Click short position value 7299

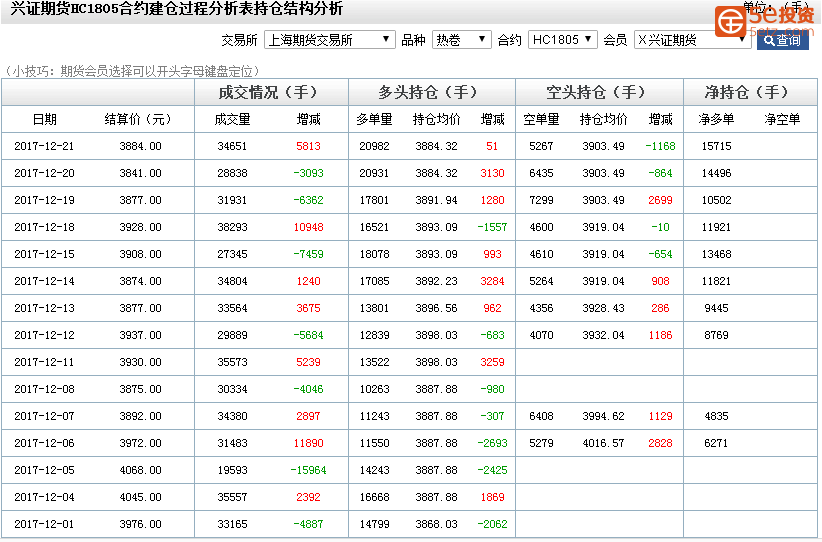tap(542, 200)
